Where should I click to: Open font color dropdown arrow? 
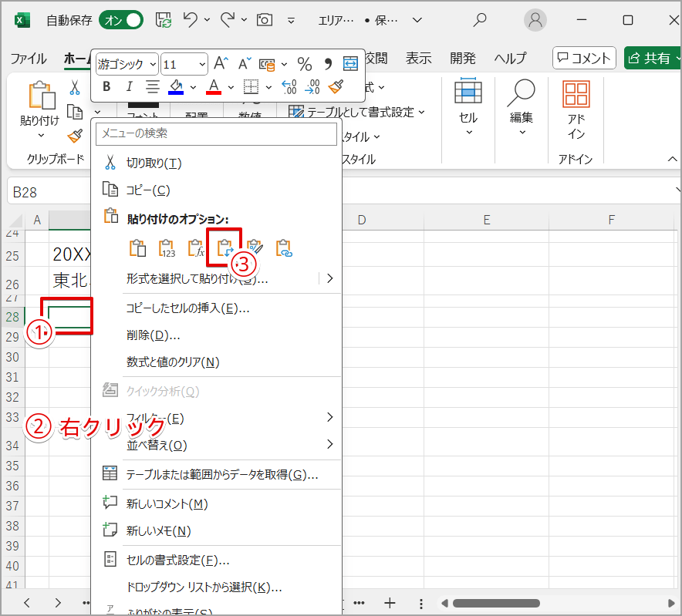pyautogui.click(x=231, y=87)
